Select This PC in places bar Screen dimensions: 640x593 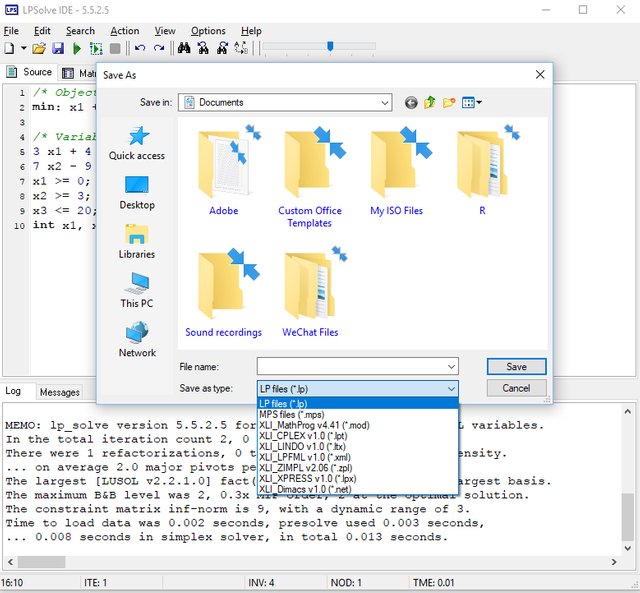tap(137, 291)
